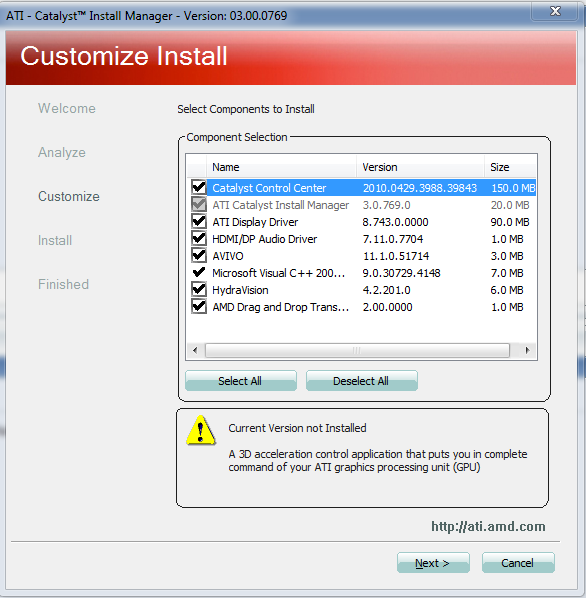
Task: Click version 8.743.0.0000 cell
Action: point(395,222)
